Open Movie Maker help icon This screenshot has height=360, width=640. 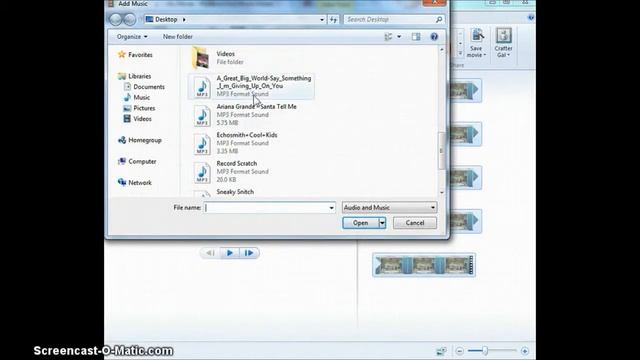tap(531, 18)
